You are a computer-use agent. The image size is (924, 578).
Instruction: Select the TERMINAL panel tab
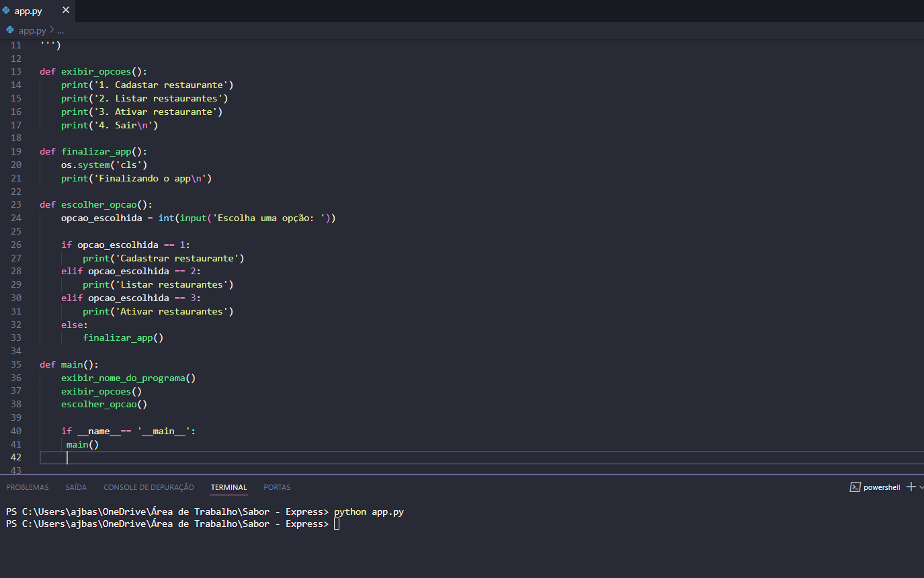(228, 487)
